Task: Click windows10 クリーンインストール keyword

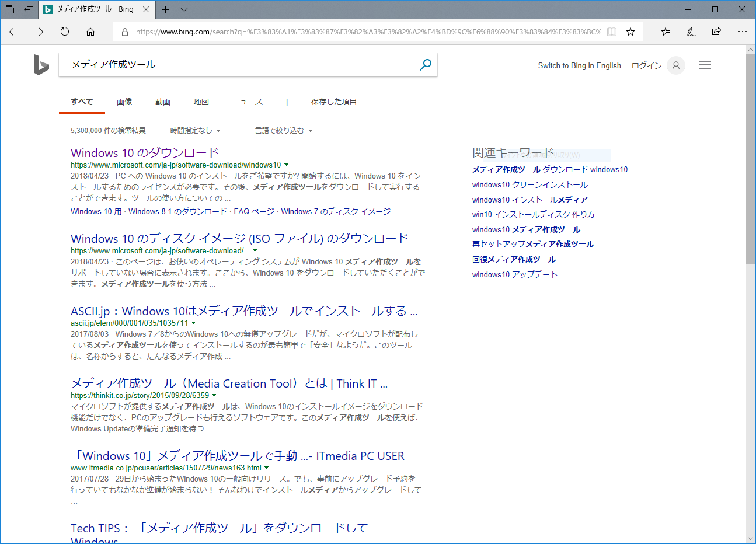Action: (530, 184)
